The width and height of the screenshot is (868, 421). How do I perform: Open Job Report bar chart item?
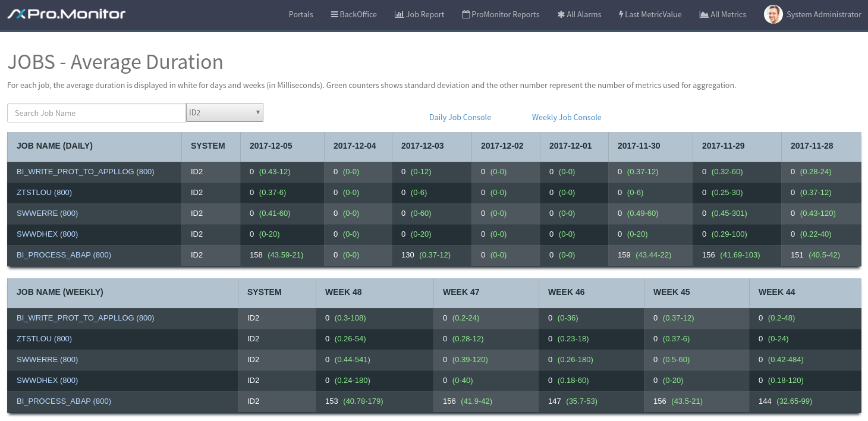pyautogui.click(x=419, y=14)
